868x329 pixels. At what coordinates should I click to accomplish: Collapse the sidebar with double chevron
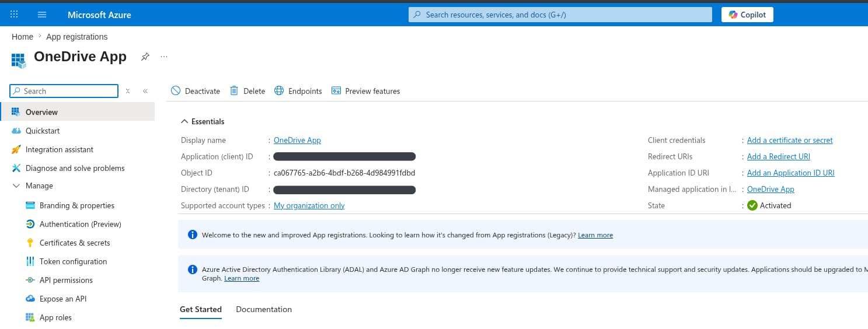145,91
